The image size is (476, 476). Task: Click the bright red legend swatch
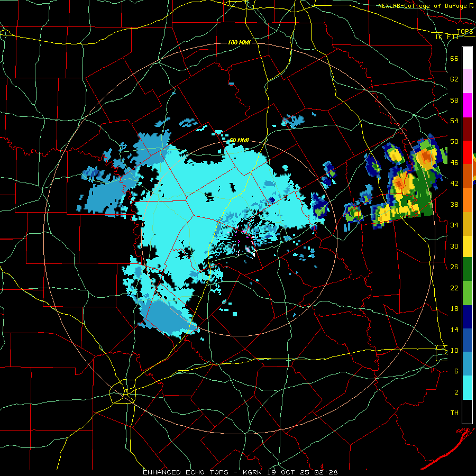(467, 152)
